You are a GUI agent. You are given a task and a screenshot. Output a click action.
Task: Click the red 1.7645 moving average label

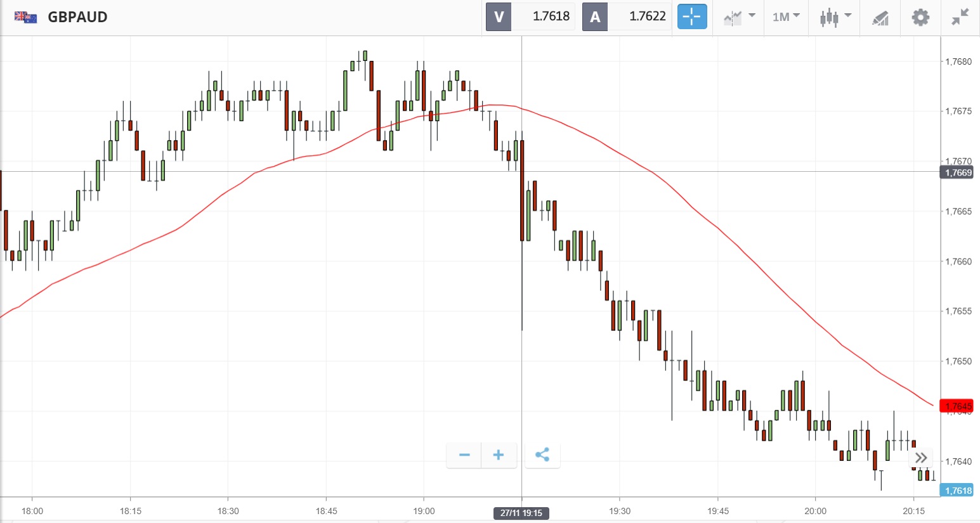click(x=957, y=406)
